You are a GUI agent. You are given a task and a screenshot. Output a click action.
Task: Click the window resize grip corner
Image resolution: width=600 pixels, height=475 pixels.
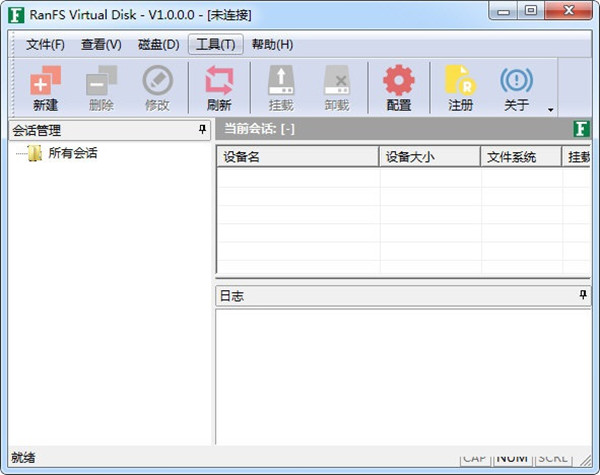[x=586, y=460]
